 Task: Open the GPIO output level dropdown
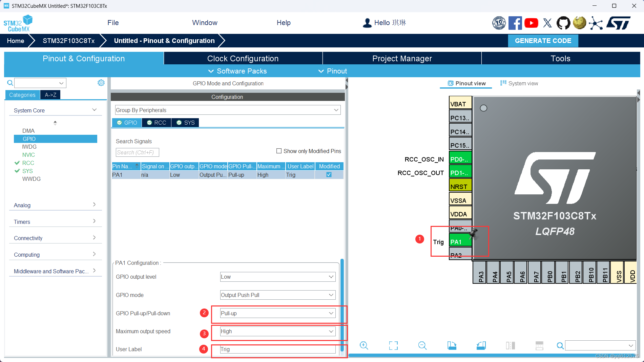tap(278, 277)
